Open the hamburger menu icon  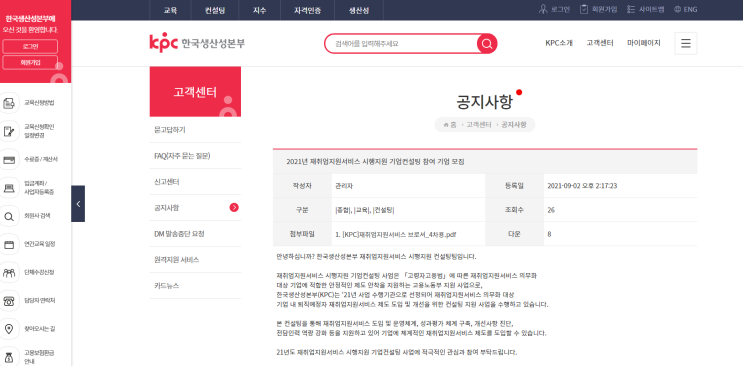685,44
